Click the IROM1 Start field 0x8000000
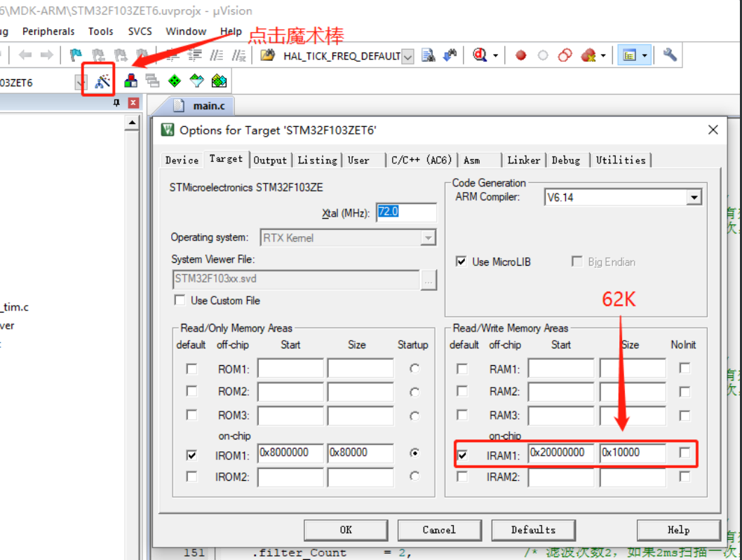Screen dimensions: 742x560 tap(290, 453)
